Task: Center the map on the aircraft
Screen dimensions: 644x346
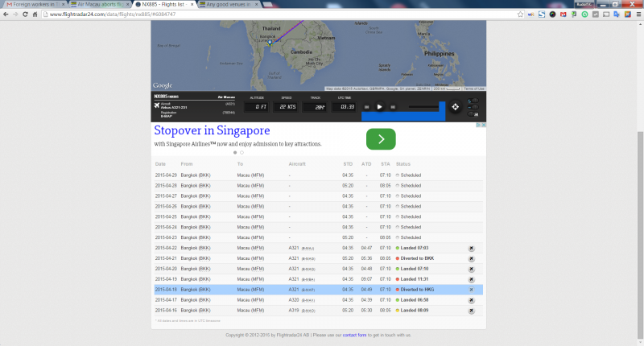Action: pyautogui.click(x=455, y=107)
